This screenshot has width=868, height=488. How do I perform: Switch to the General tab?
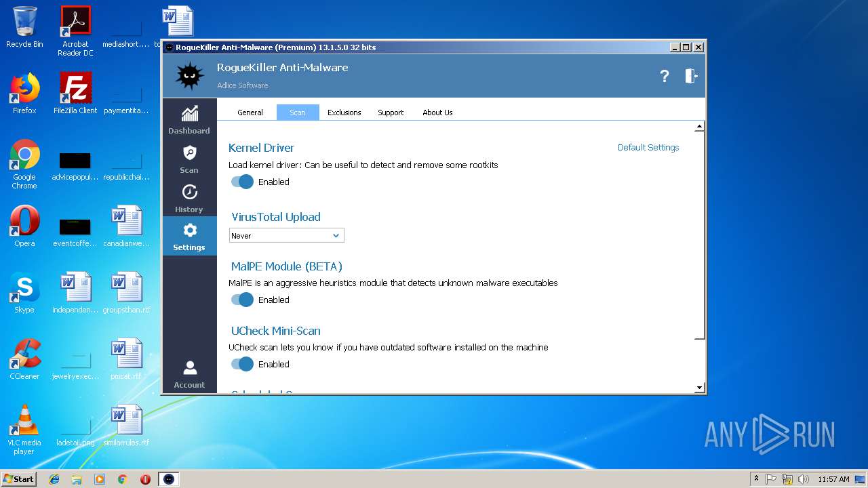pyautogui.click(x=250, y=113)
